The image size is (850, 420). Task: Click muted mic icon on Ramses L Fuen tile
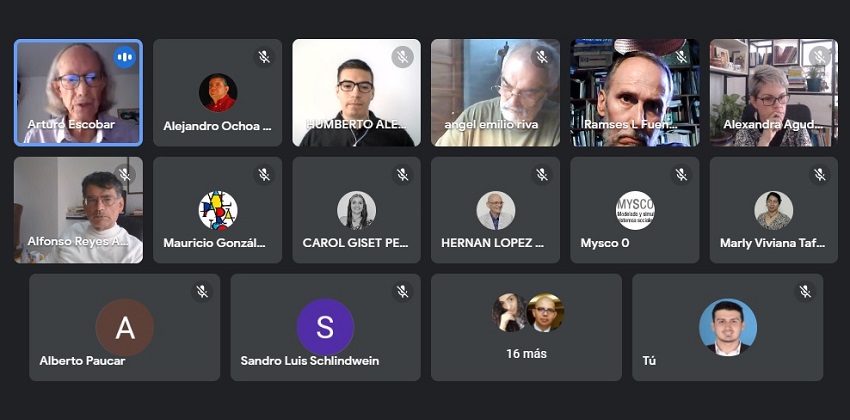click(x=681, y=57)
